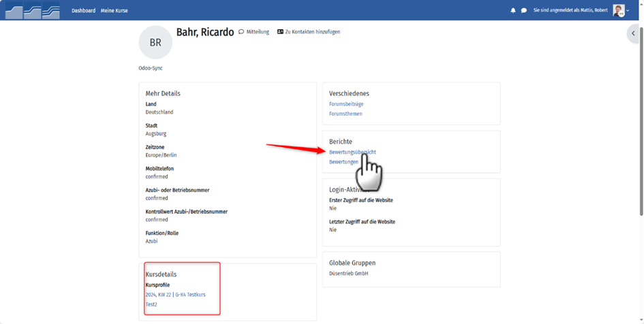
Task: Click the BR initials profile picture
Action: pos(155,42)
